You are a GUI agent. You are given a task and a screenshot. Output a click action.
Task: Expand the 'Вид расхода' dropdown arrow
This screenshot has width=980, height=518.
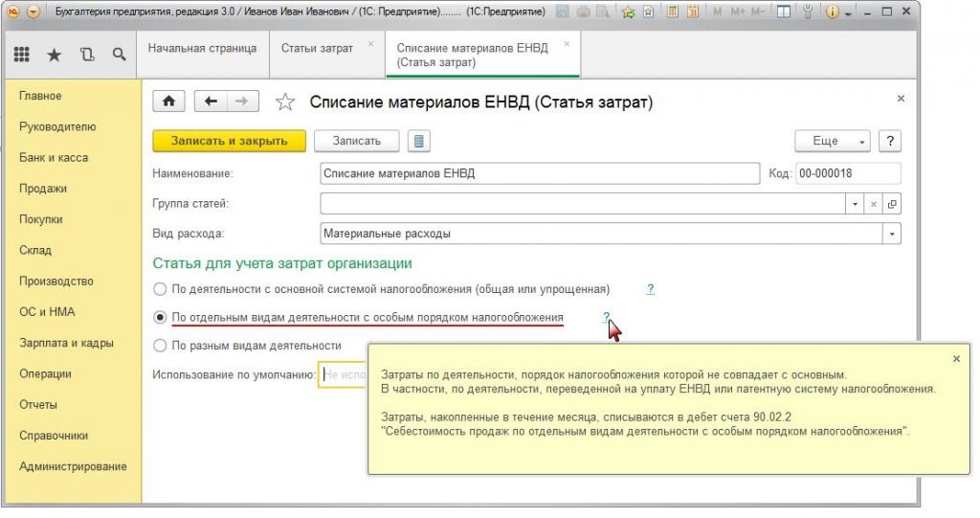click(892, 234)
